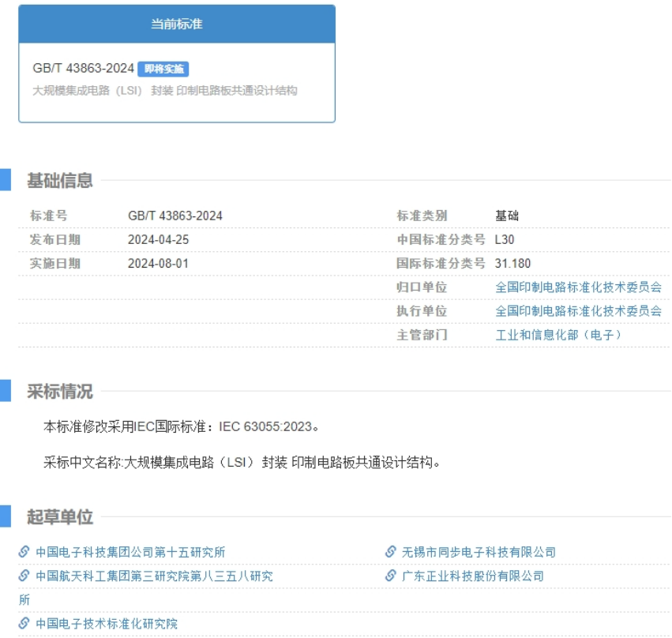Screen dimensions: 672x638
Task: Open 中国电子技术标准化研究院 text link
Action: pos(107,624)
